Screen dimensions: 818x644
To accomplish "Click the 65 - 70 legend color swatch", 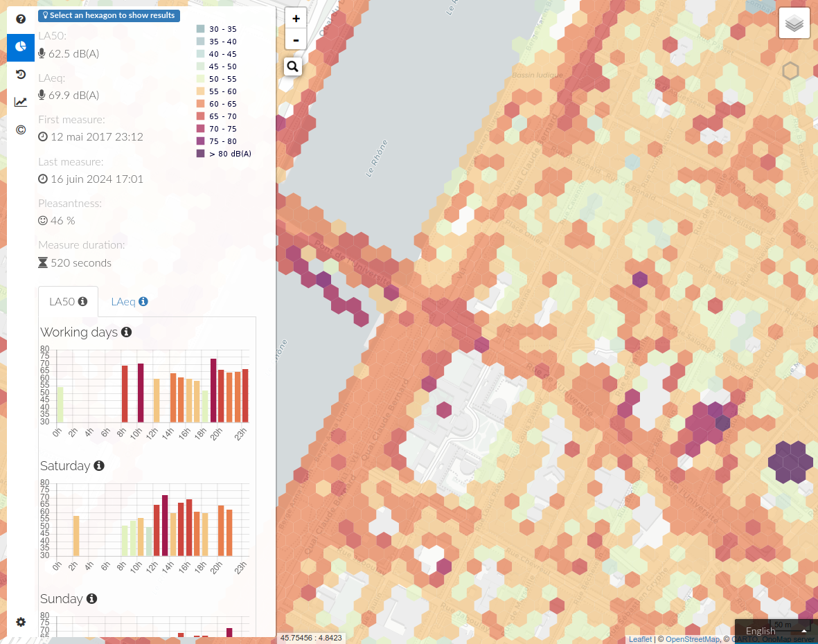I will [200, 116].
